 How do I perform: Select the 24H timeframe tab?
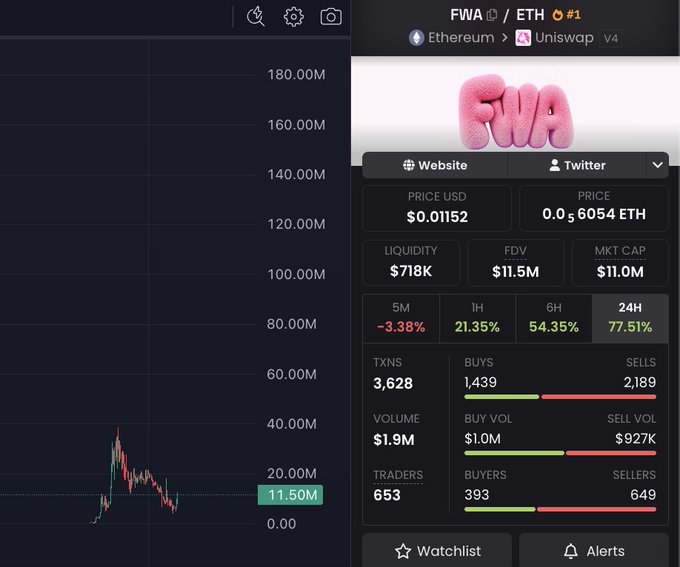pyautogui.click(x=630, y=318)
